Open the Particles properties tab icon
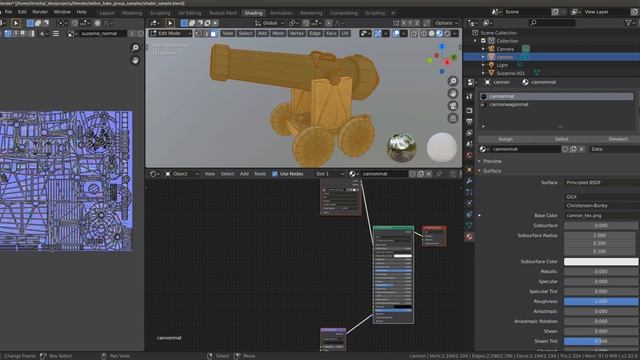The height and width of the screenshot is (360, 640). (469, 192)
